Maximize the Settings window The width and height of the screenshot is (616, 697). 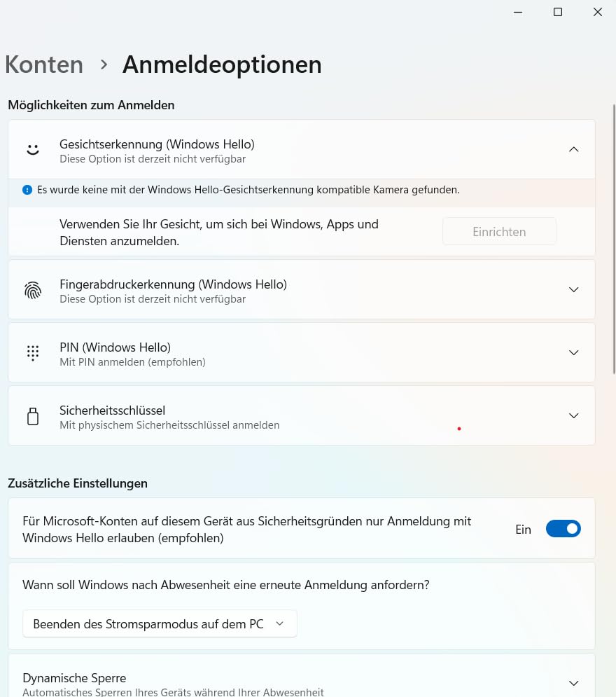tap(558, 12)
